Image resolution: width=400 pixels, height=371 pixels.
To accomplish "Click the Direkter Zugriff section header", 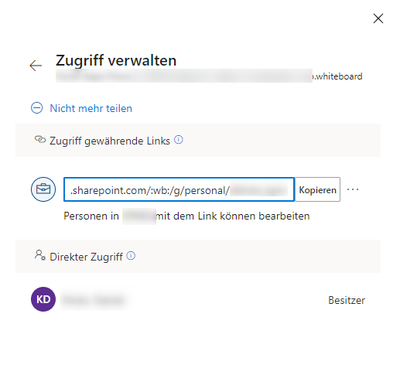I will pyautogui.click(x=198, y=256).
